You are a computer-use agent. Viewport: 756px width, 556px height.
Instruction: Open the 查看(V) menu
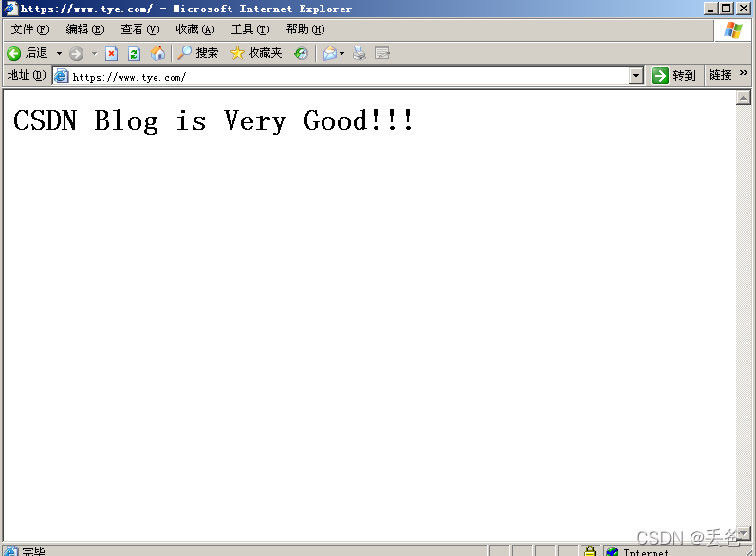pos(140,29)
